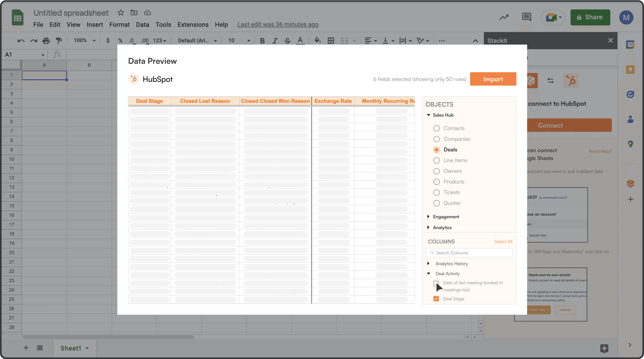Click the Select All columns link
The height and width of the screenshot is (359, 644).
pyautogui.click(x=503, y=242)
